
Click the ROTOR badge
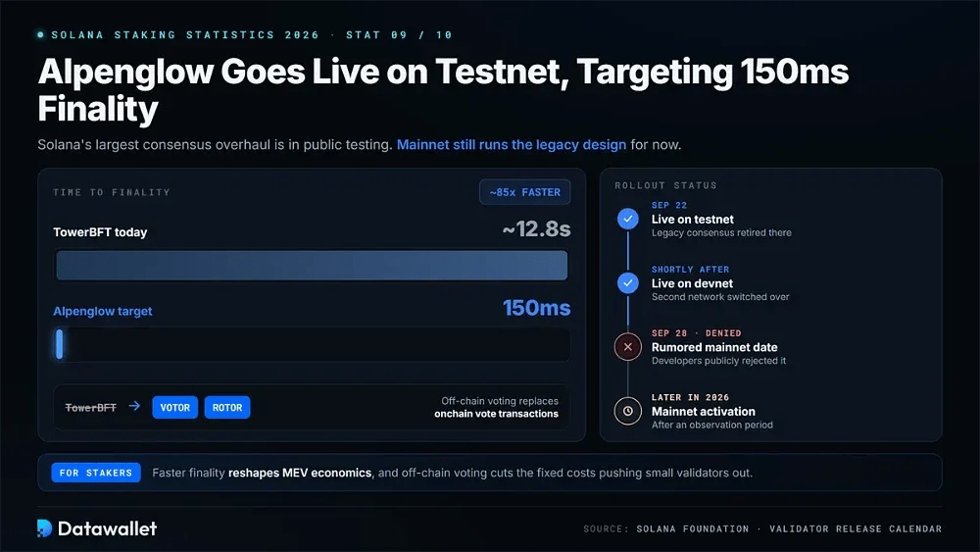(227, 408)
